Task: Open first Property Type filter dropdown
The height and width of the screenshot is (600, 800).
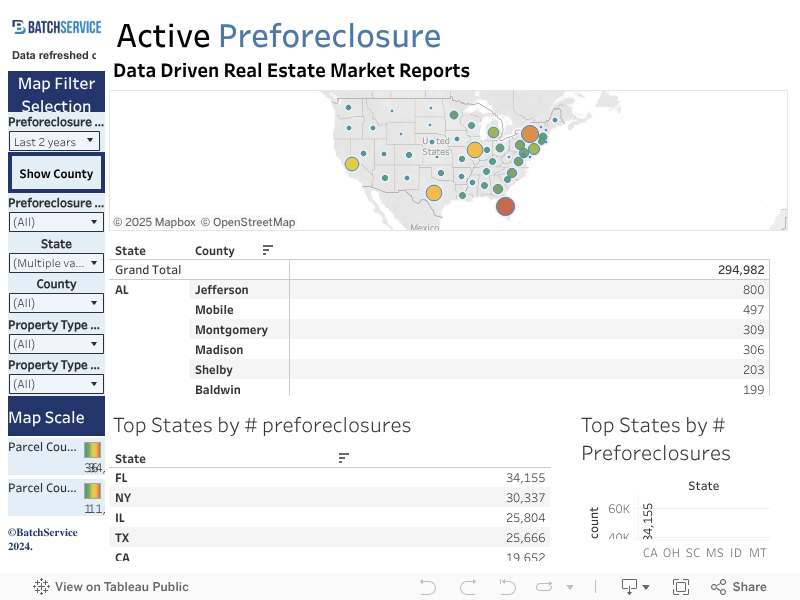Action: click(x=55, y=344)
